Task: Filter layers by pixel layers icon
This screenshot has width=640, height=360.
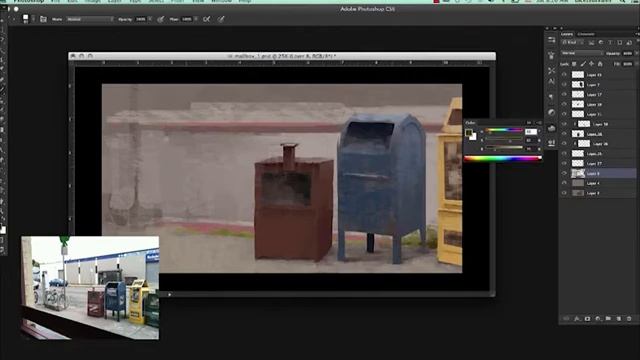Action: point(591,42)
